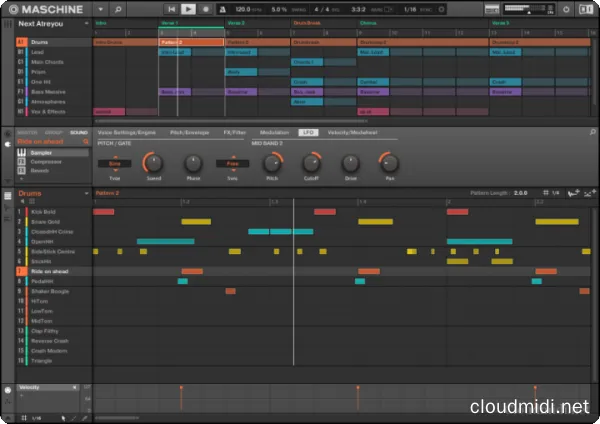Select the Sampler plug-in slot
Image resolution: width=600 pixels, height=424 pixels.
pyautogui.click(x=53, y=153)
